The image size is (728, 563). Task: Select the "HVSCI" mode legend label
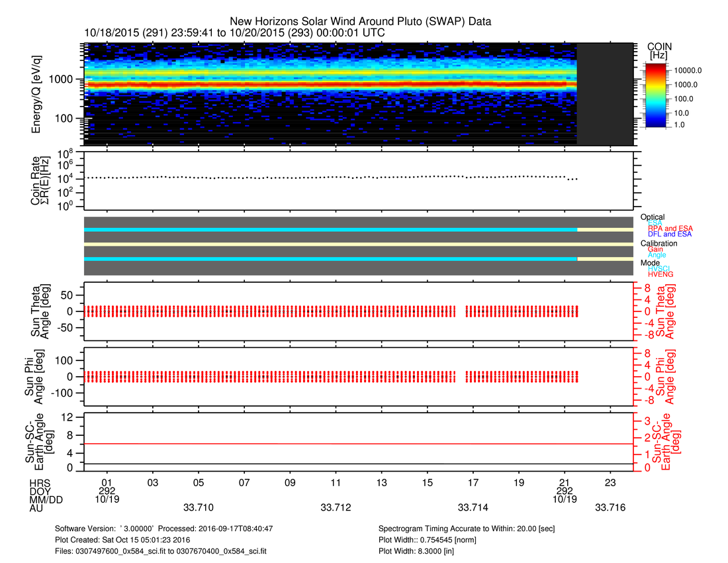pos(659,268)
